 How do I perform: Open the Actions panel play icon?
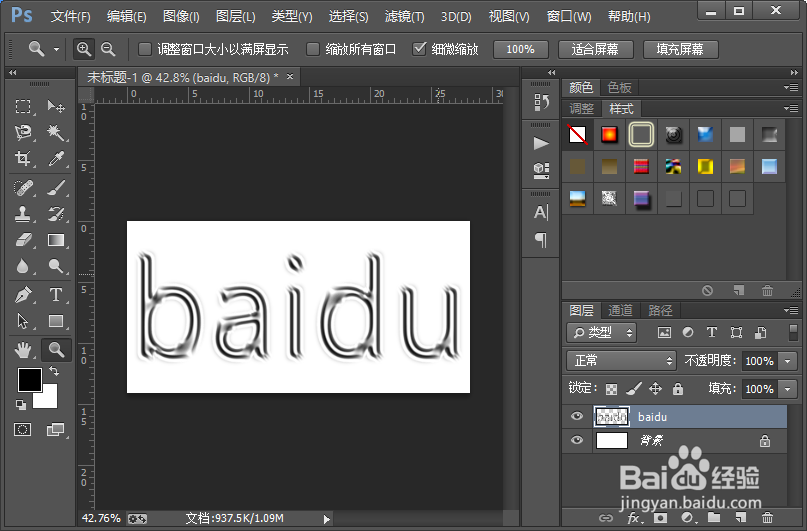[540, 143]
